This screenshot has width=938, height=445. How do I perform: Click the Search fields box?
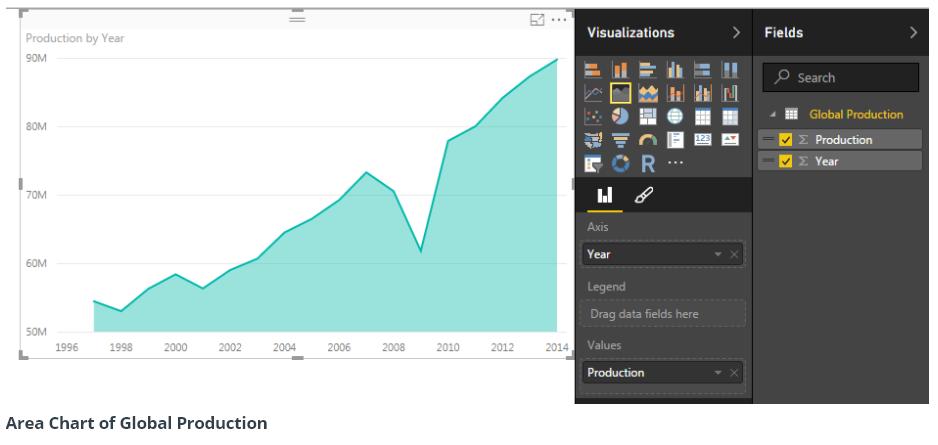(x=840, y=77)
